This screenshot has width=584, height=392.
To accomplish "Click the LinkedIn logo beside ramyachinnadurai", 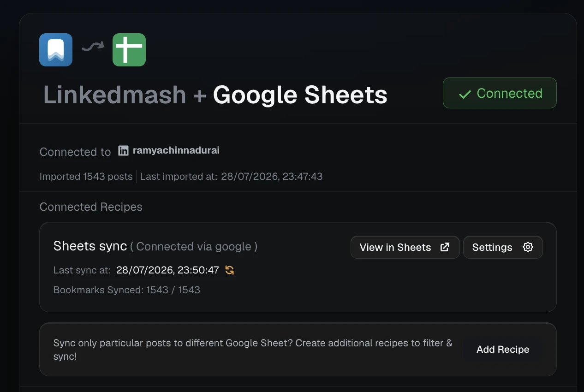I will click(x=123, y=150).
